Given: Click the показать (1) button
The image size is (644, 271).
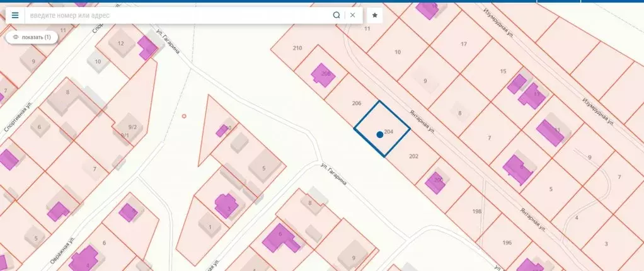Looking at the screenshot, I should [x=32, y=37].
